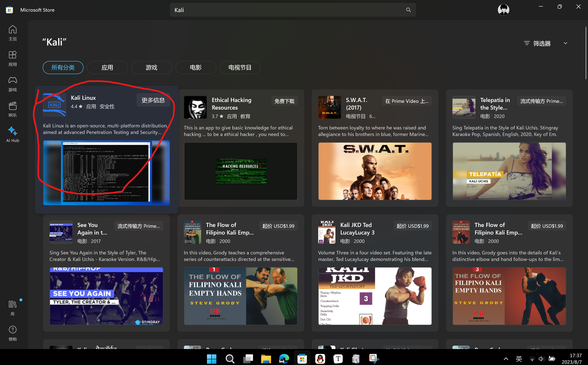
Task: Click the search magnifier icon
Action: point(408,10)
